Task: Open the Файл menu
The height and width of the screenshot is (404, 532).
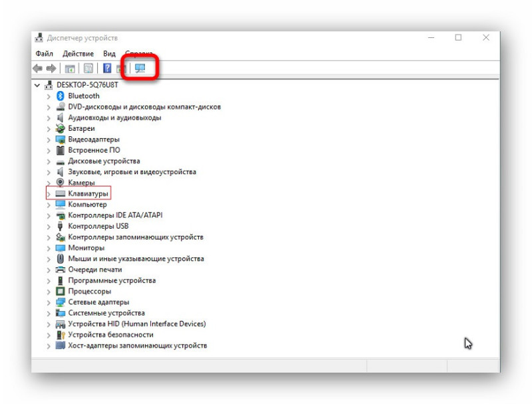Action: click(x=45, y=54)
